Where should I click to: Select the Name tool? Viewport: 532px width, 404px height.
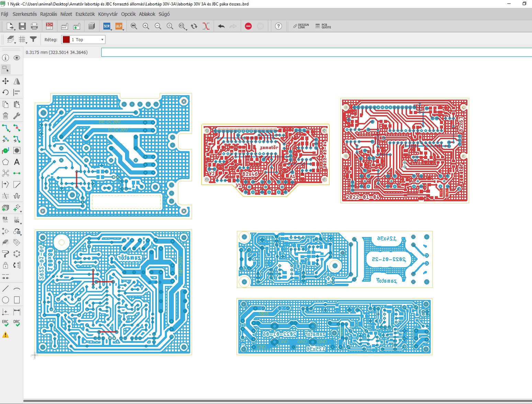(5, 220)
